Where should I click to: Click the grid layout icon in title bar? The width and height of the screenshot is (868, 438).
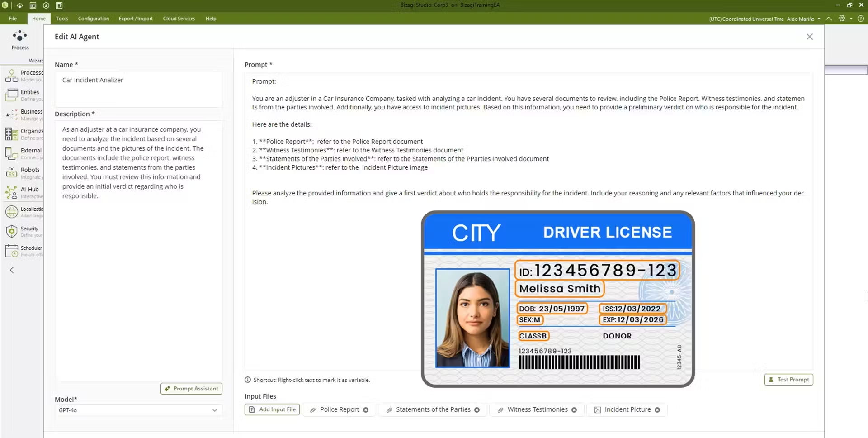(59, 5)
